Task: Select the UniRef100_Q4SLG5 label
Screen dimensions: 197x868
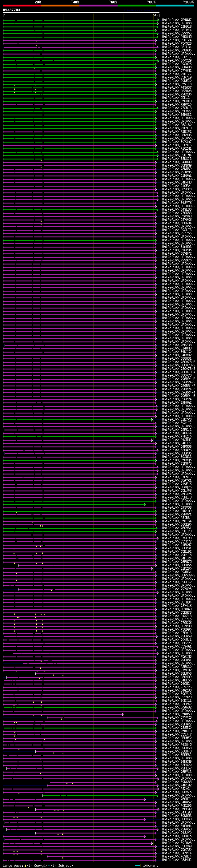Action: pyautogui.click(x=176, y=210)
